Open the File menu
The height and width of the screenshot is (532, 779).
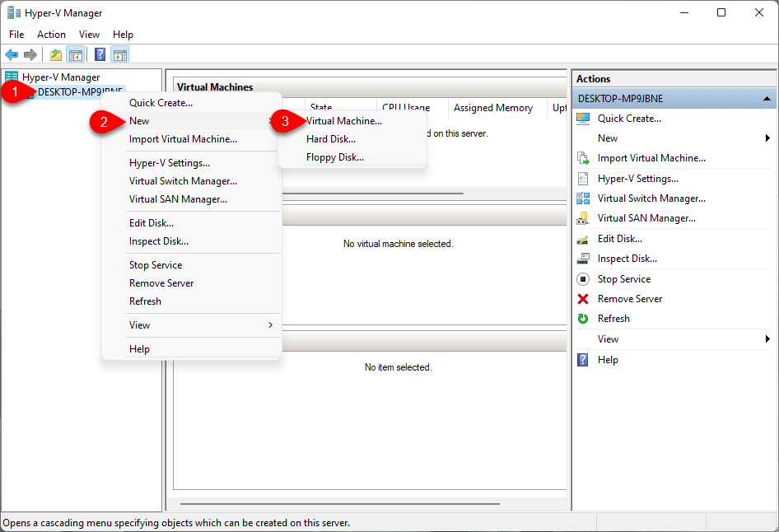16,35
